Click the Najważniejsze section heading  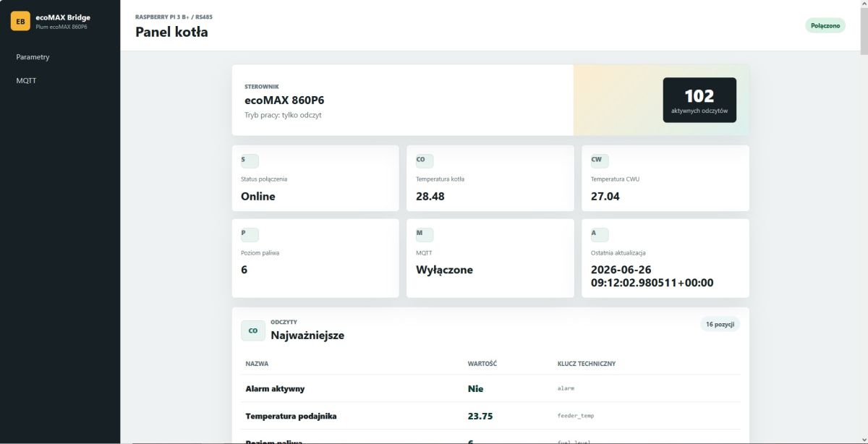point(307,336)
